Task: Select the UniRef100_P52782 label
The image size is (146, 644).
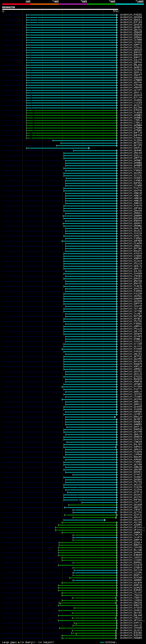Action: tap(131, 321)
